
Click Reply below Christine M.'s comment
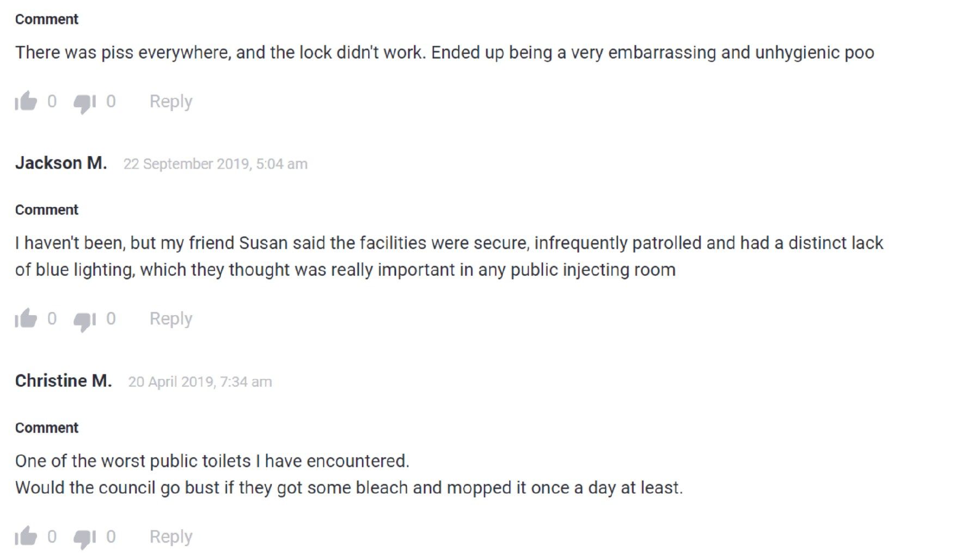[x=171, y=536]
